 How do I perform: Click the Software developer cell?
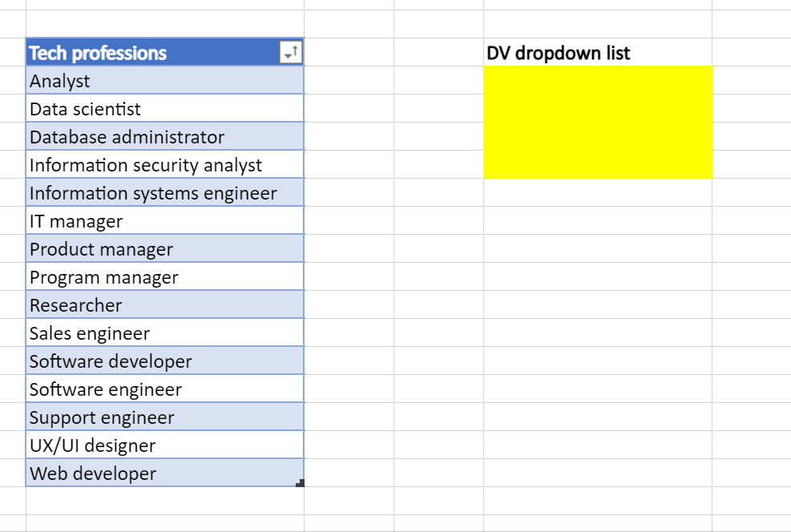(x=164, y=361)
